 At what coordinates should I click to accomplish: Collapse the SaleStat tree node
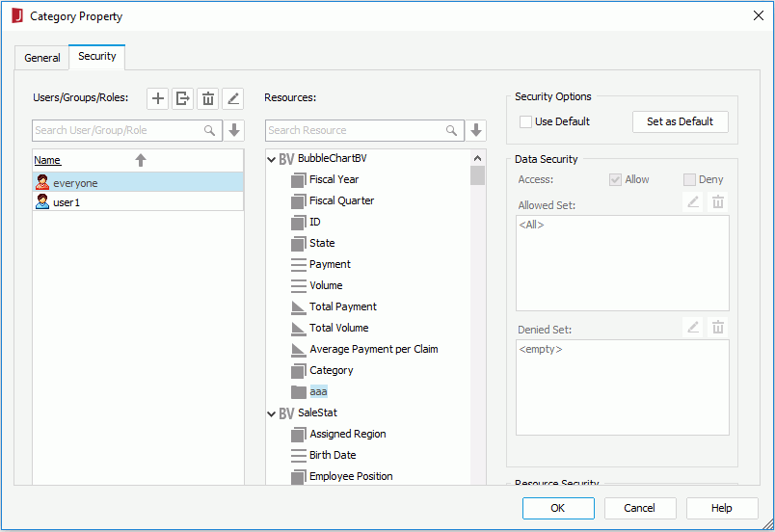(271, 414)
